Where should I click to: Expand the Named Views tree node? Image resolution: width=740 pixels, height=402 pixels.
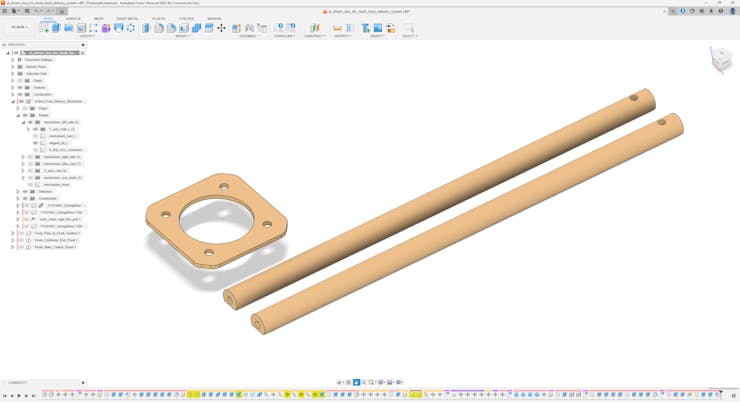click(13, 67)
